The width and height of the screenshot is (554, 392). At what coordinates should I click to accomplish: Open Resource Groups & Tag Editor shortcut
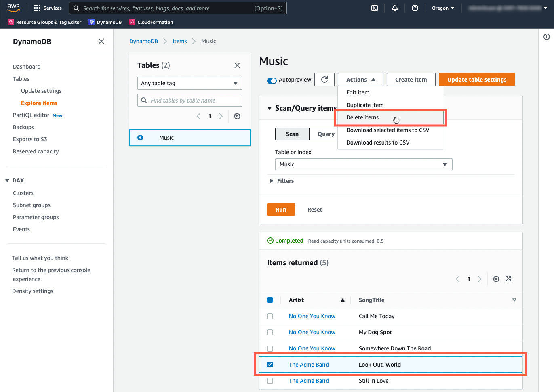click(x=45, y=22)
